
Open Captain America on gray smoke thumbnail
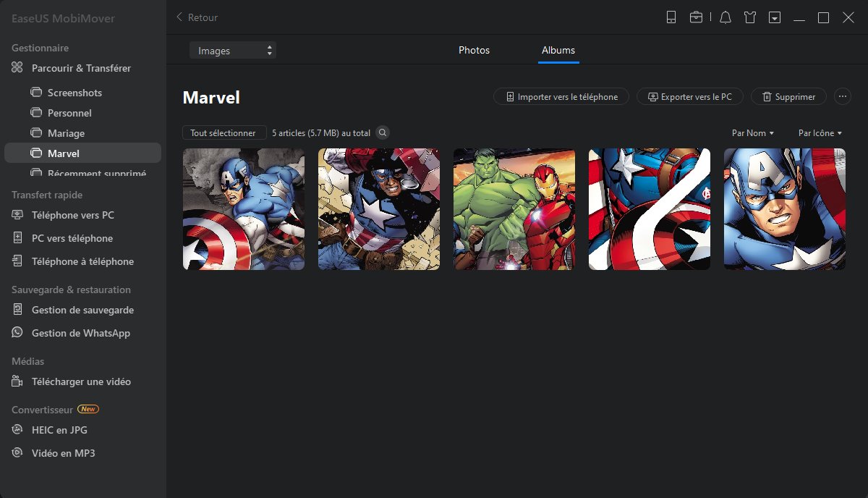click(244, 209)
